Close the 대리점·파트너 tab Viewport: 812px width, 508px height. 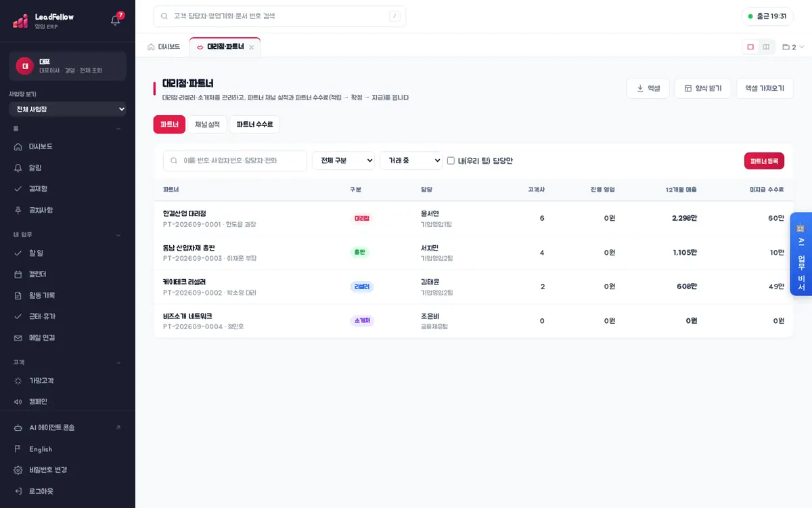pos(252,47)
